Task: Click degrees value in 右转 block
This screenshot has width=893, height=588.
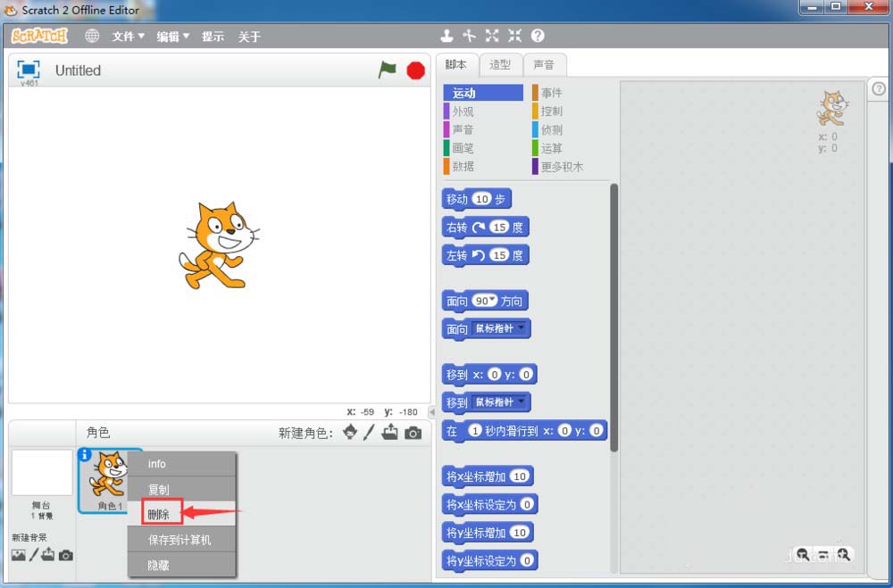Action: click(x=499, y=228)
